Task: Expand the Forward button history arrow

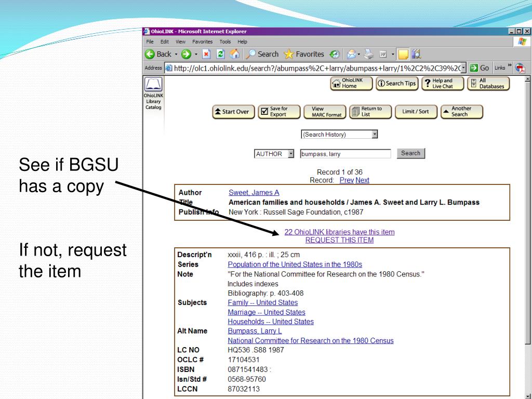Action: click(196, 54)
